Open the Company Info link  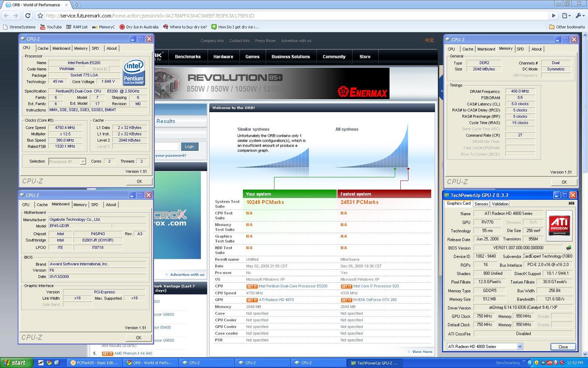[x=212, y=41]
